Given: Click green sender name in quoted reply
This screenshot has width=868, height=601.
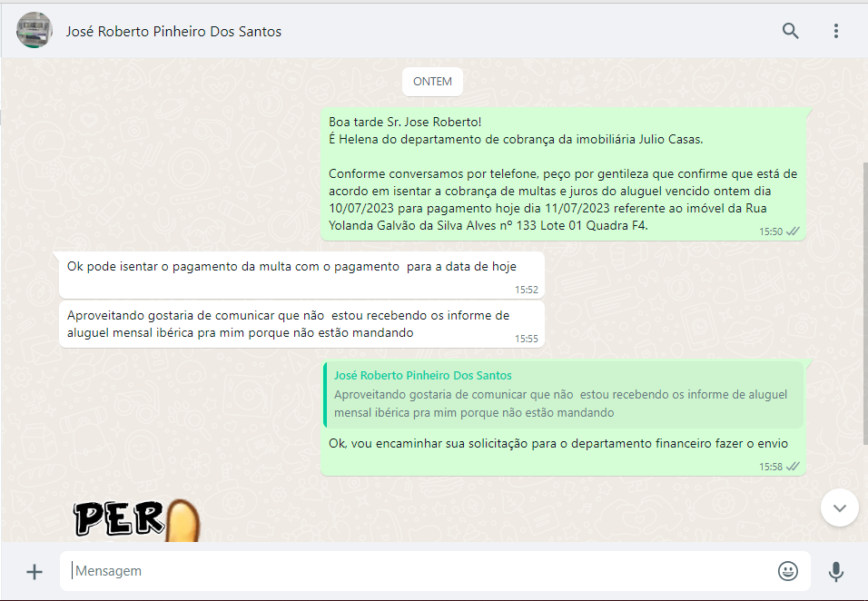Looking at the screenshot, I should tap(422, 375).
